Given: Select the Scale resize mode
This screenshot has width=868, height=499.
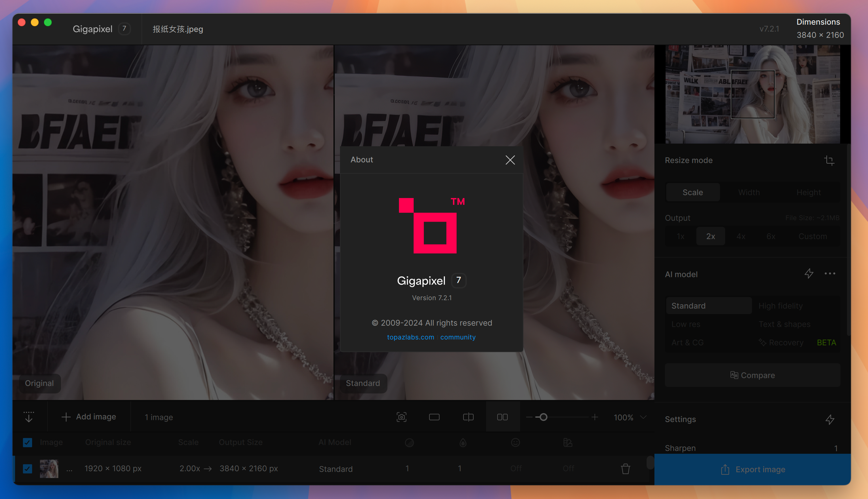Looking at the screenshot, I should [x=693, y=191].
